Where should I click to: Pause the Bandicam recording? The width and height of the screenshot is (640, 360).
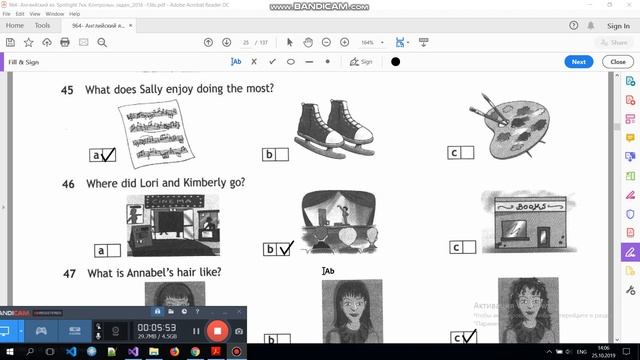point(196,331)
